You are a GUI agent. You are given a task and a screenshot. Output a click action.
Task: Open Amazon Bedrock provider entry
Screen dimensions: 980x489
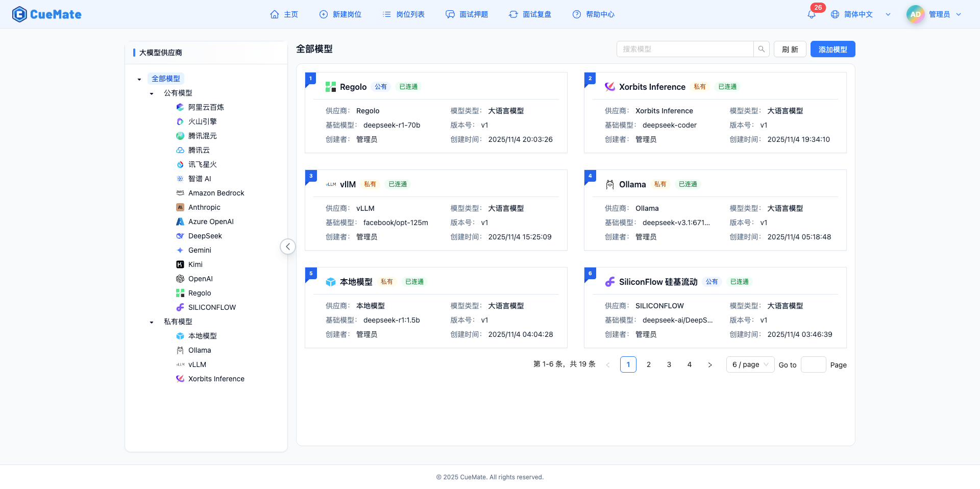pos(216,193)
